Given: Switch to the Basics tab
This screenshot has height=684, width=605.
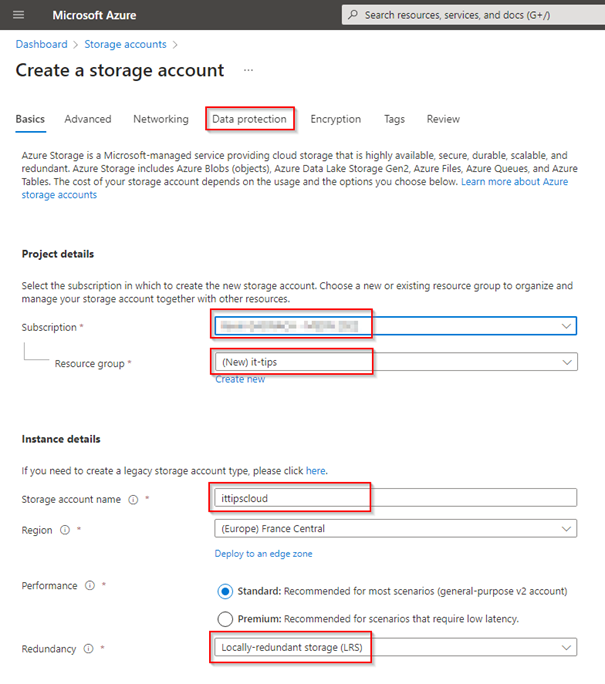Looking at the screenshot, I should (30, 119).
